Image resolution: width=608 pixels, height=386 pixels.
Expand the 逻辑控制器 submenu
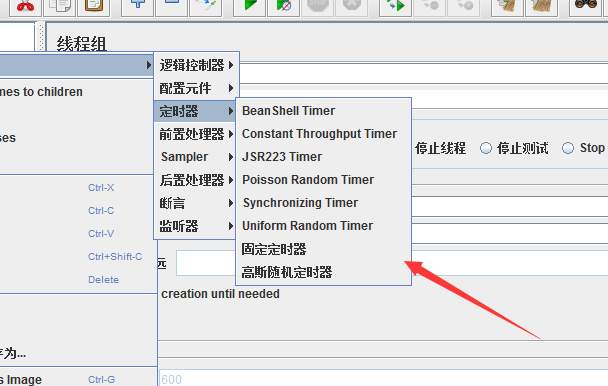197,65
